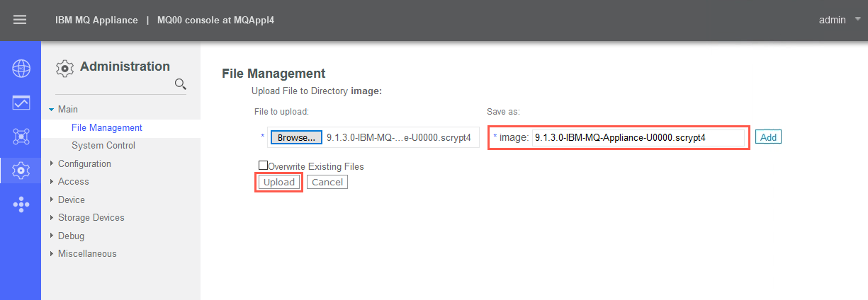Viewport: 868px width, 300px height.
Task: Click the Administration heading gear icon
Action: (x=64, y=67)
